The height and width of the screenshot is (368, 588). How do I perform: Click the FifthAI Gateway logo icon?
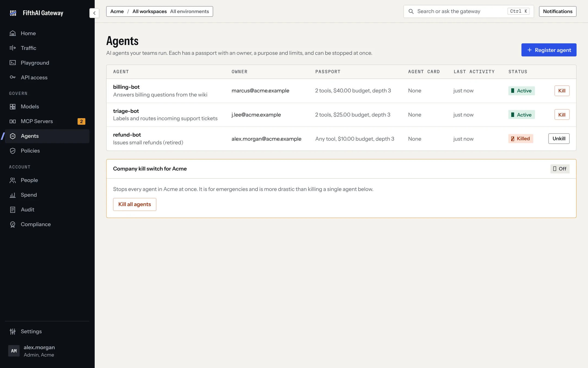pos(13,13)
